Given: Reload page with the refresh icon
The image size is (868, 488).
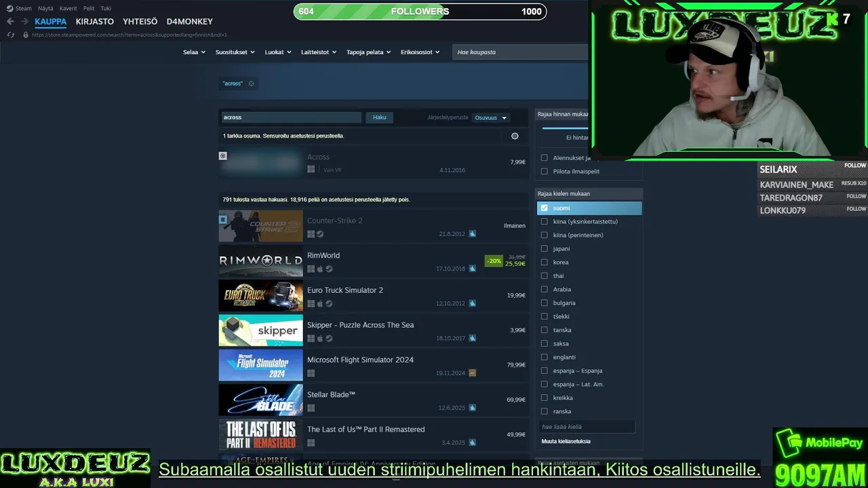Looking at the screenshot, I should (10, 35).
